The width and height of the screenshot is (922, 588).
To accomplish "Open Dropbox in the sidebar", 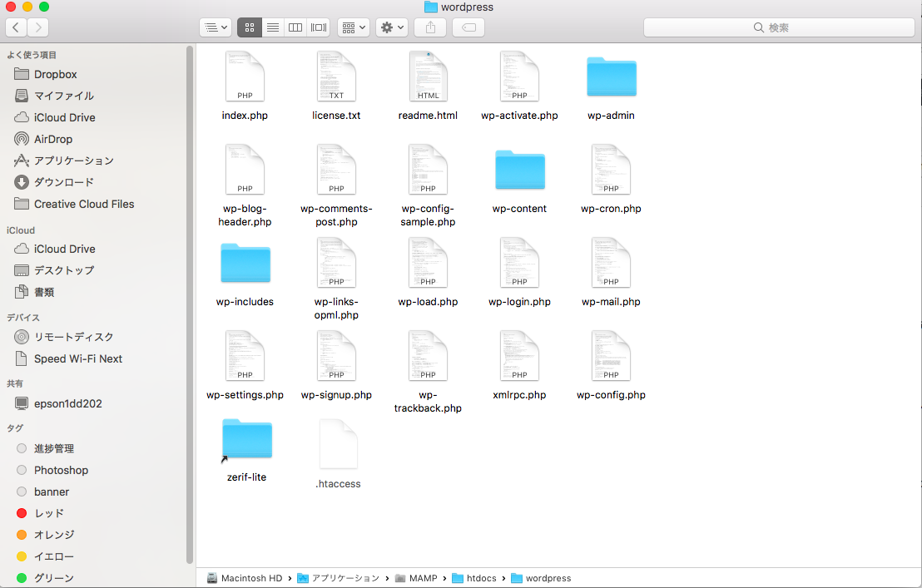I will [55, 74].
